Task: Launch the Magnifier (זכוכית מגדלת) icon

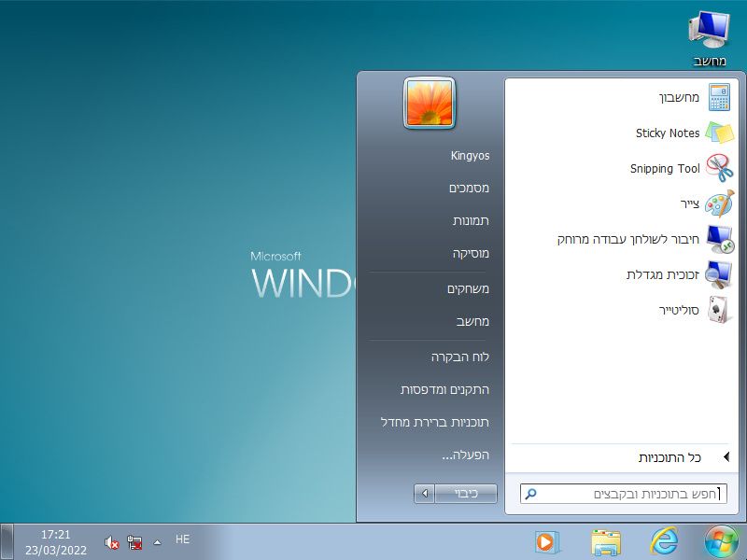Action: click(x=719, y=274)
